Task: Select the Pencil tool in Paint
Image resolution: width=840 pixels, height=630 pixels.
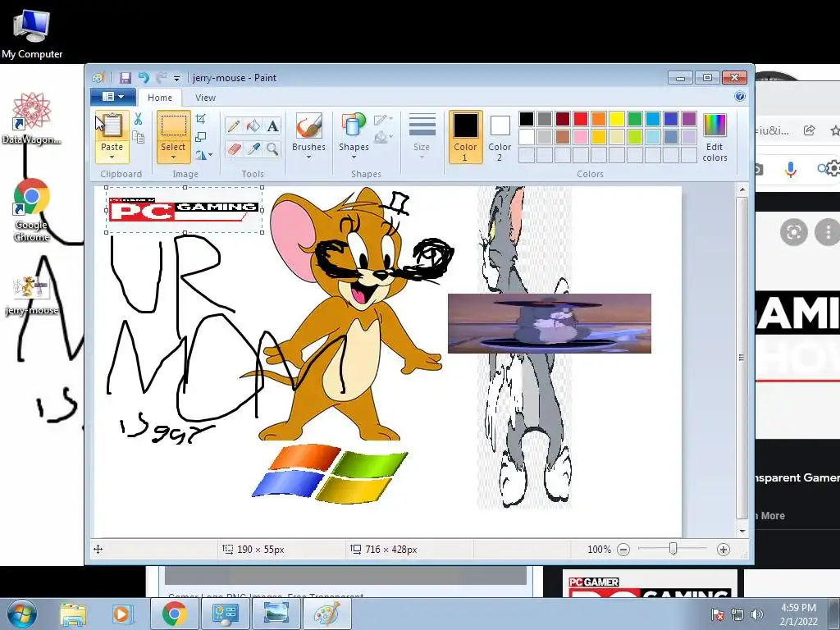Action: 234,126
